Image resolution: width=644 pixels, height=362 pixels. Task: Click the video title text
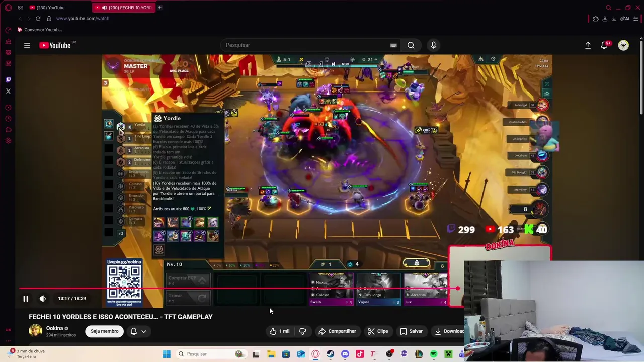[121, 317]
